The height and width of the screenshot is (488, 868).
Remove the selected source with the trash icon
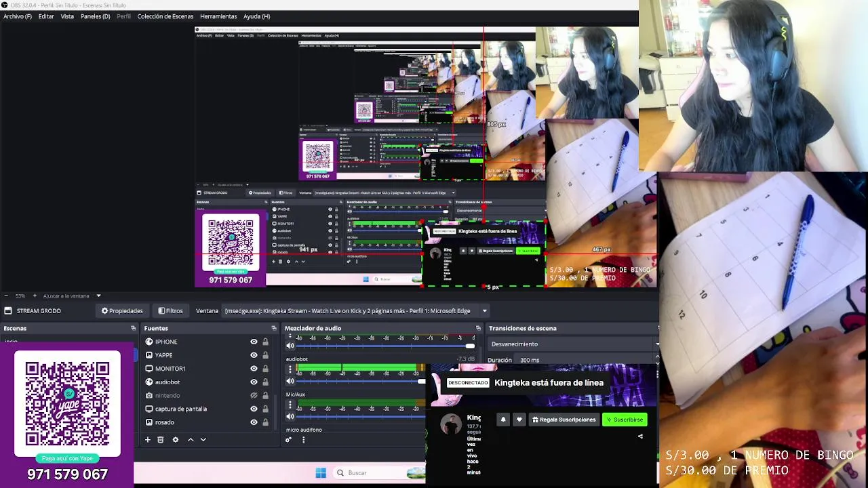coord(161,440)
